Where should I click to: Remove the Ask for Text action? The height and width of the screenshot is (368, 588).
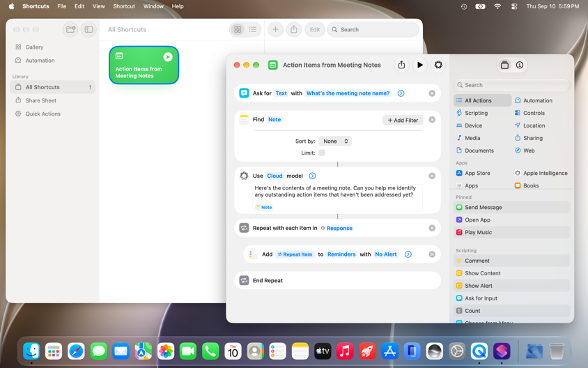[432, 93]
